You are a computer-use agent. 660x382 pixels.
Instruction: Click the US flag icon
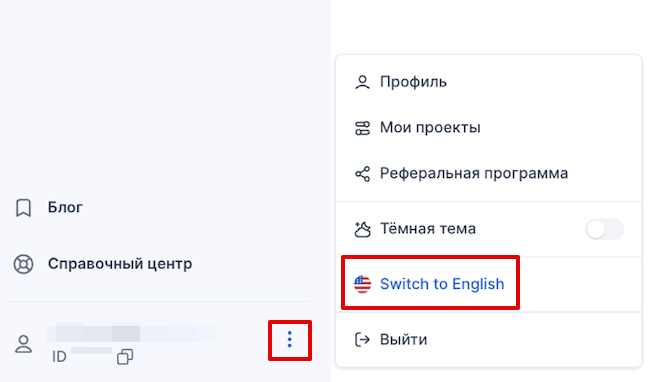point(362,284)
